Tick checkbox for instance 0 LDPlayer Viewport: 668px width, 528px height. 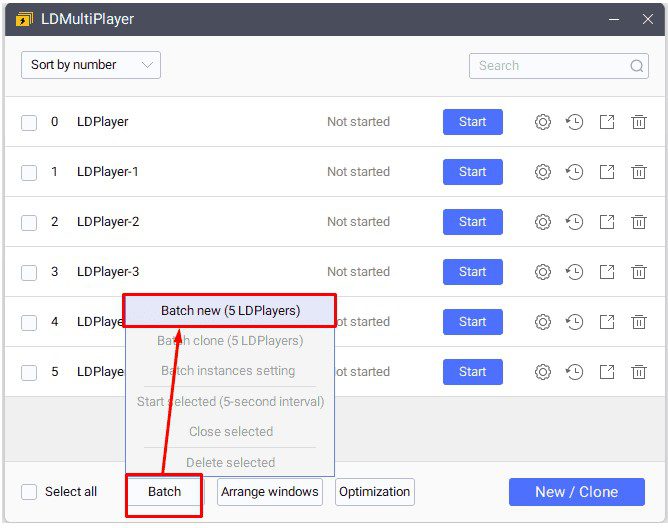[29, 123]
